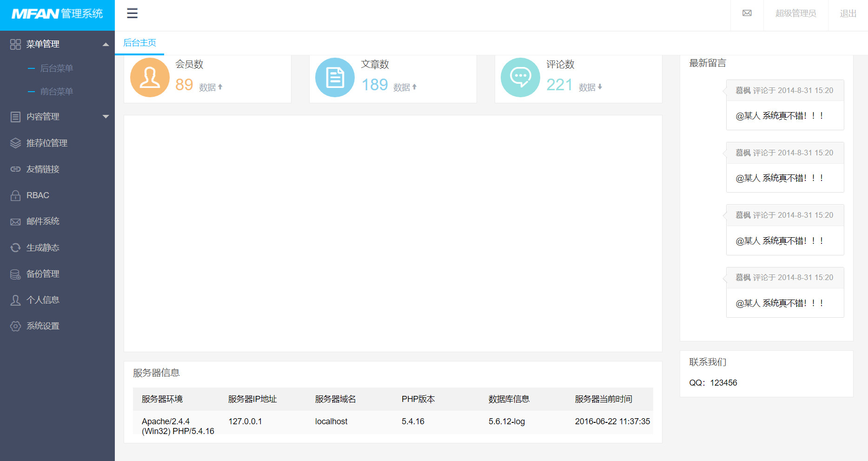Click the 个人信息 user icon
This screenshot has width=868, height=461.
(x=15, y=300)
